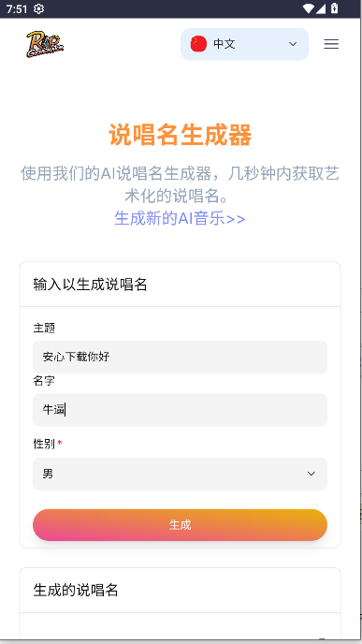The image size is (362, 644).
Task: Tap the cellular signal icon
Action: [321, 8]
